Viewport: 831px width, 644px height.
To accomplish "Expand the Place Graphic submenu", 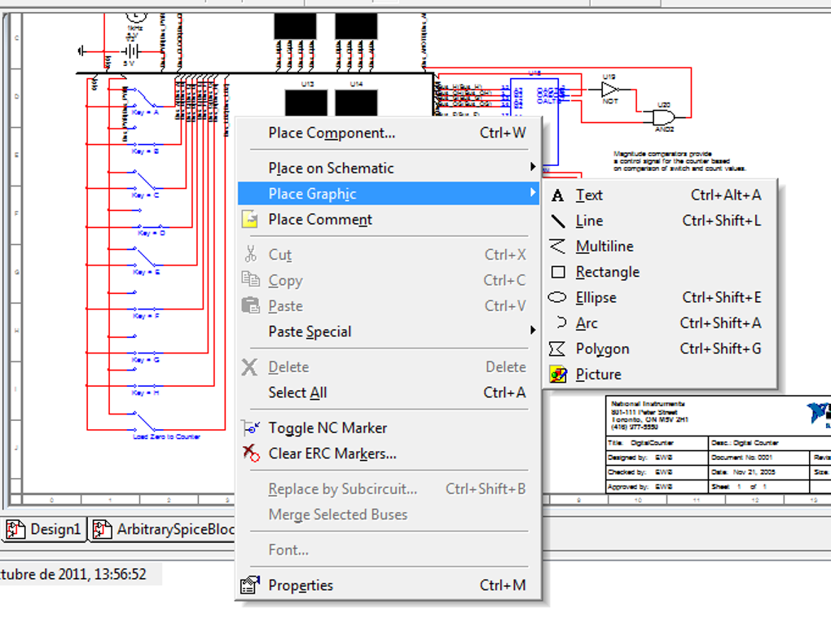I will (x=389, y=194).
